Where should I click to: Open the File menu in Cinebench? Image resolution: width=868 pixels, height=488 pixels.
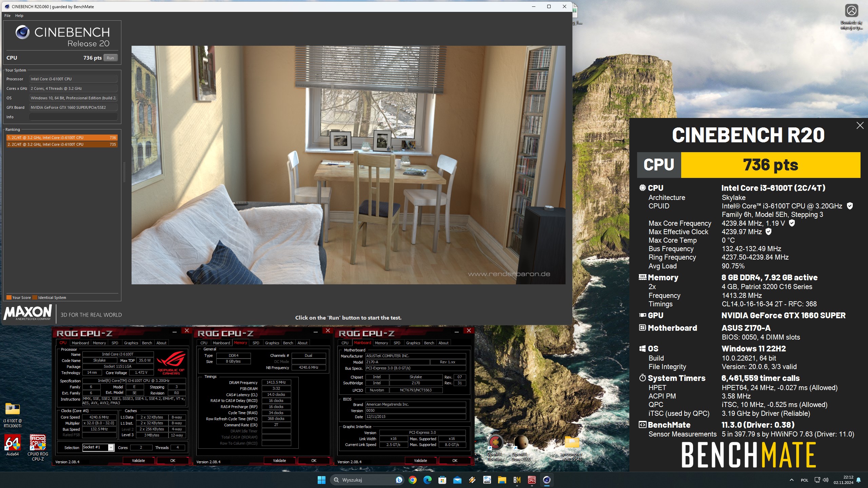(x=7, y=16)
